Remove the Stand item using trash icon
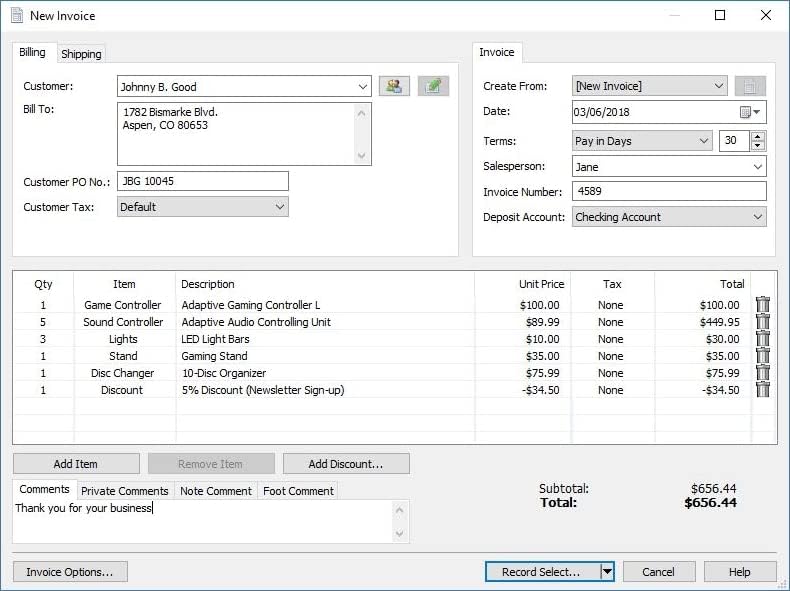 point(763,356)
